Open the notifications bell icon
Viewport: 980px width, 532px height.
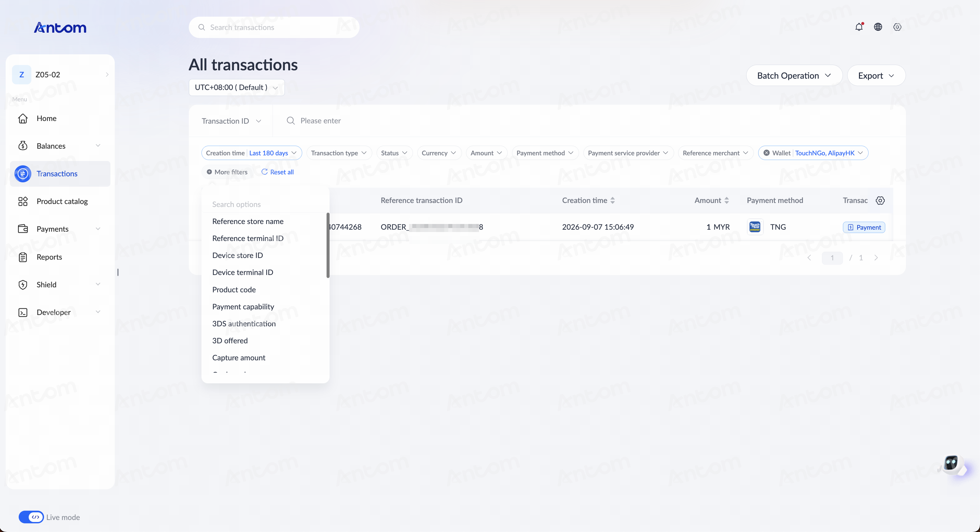[859, 27]
